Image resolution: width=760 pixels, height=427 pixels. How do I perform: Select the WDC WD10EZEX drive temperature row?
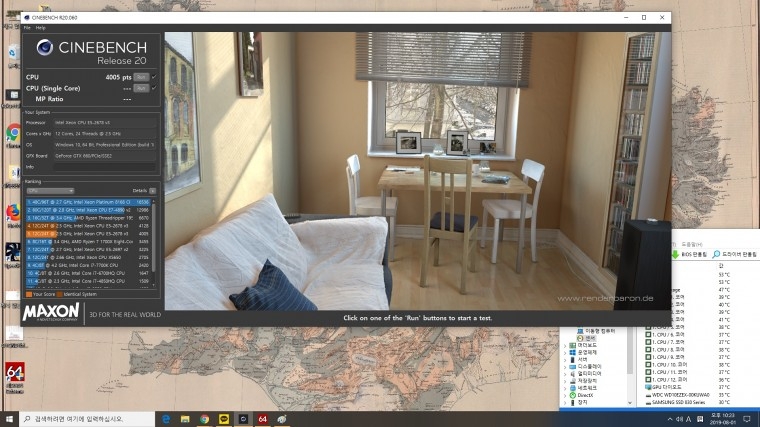(688, 395)
